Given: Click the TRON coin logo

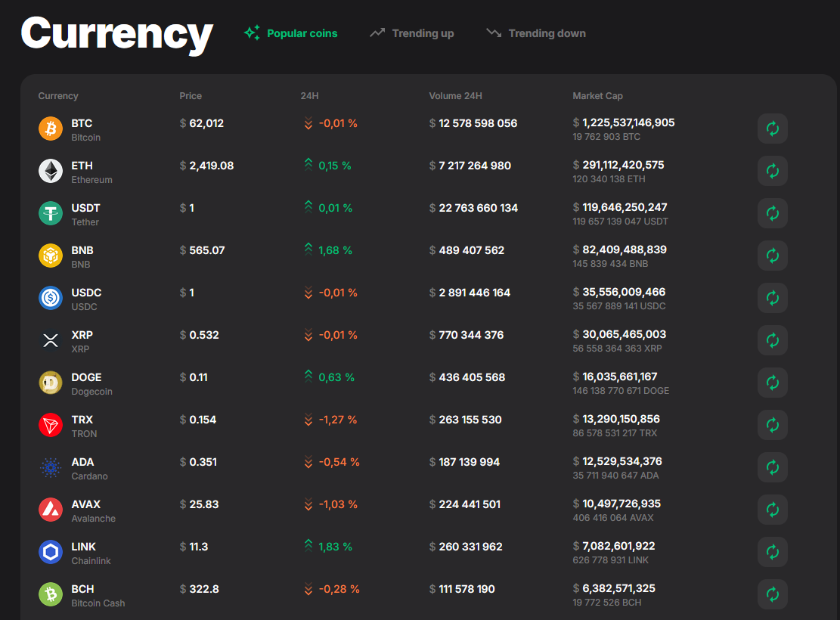Looking at the screenshot, I should 51,425.
